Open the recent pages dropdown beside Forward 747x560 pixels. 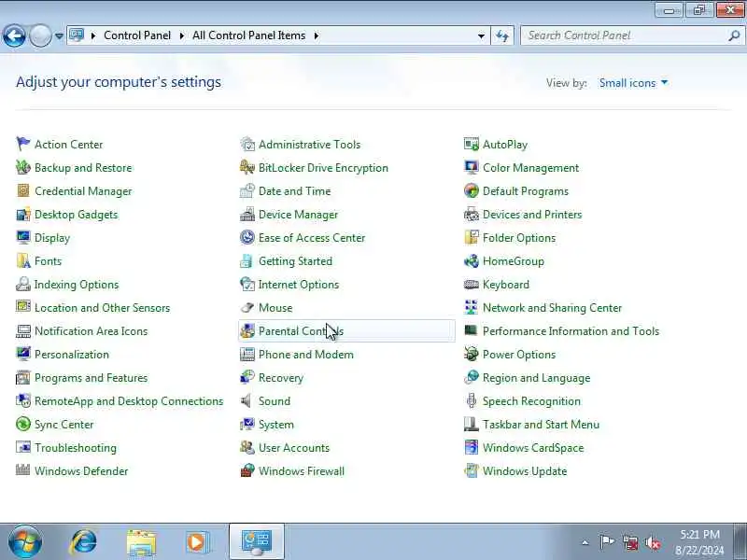point(59,35)
